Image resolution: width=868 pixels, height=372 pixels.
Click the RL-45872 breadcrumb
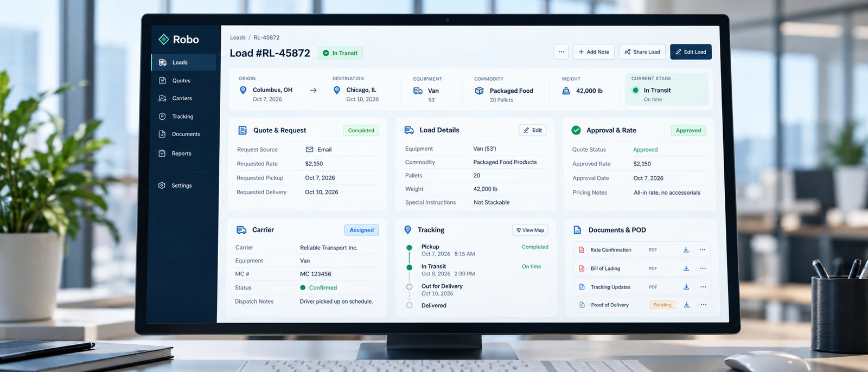click(266, 37)
